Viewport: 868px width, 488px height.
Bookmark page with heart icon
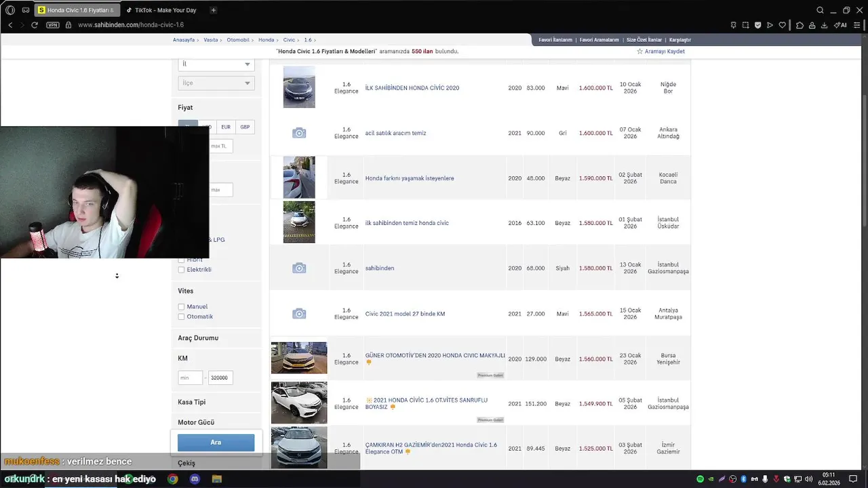tap(782, 25)
